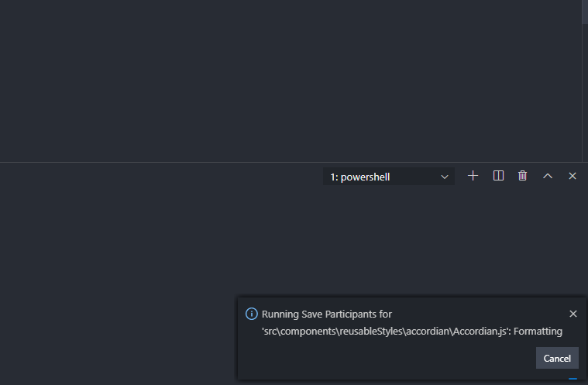Viewport: 588px width, 385px height.
Task: Dismiss the Save Participants notification
Action: coord(573,314)
